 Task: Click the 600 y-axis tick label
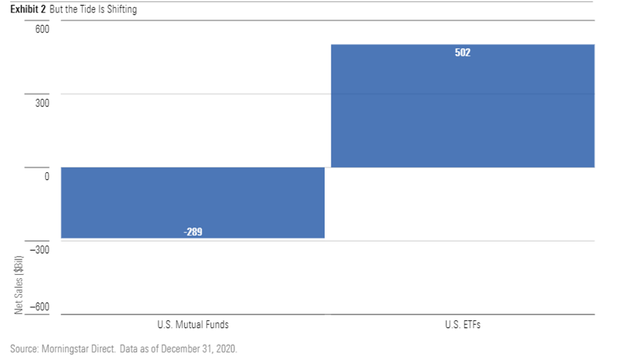click(43, 31)
